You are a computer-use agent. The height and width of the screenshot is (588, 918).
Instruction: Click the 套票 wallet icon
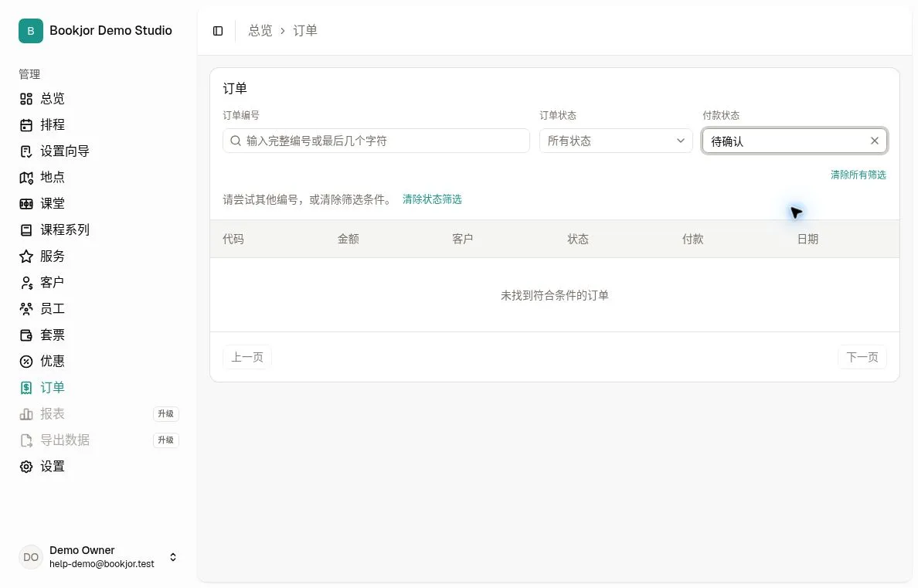(26, 335)
